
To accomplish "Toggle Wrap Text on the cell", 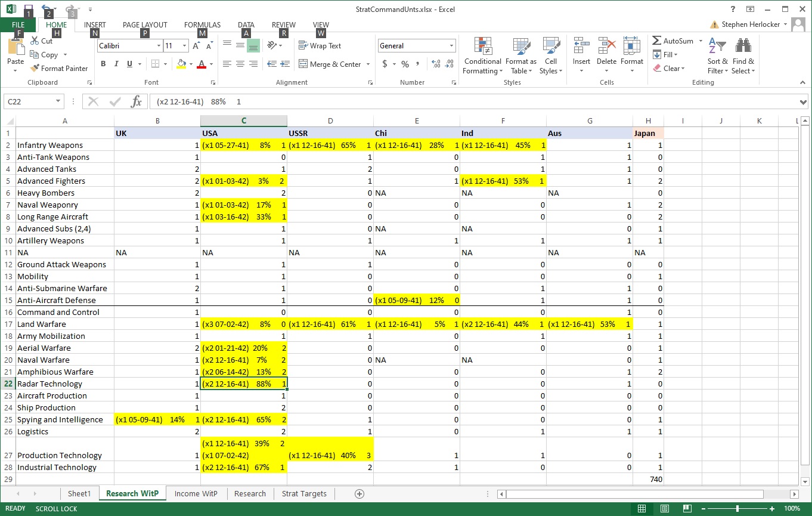I will pyautogui.click(x=320, y=45).
